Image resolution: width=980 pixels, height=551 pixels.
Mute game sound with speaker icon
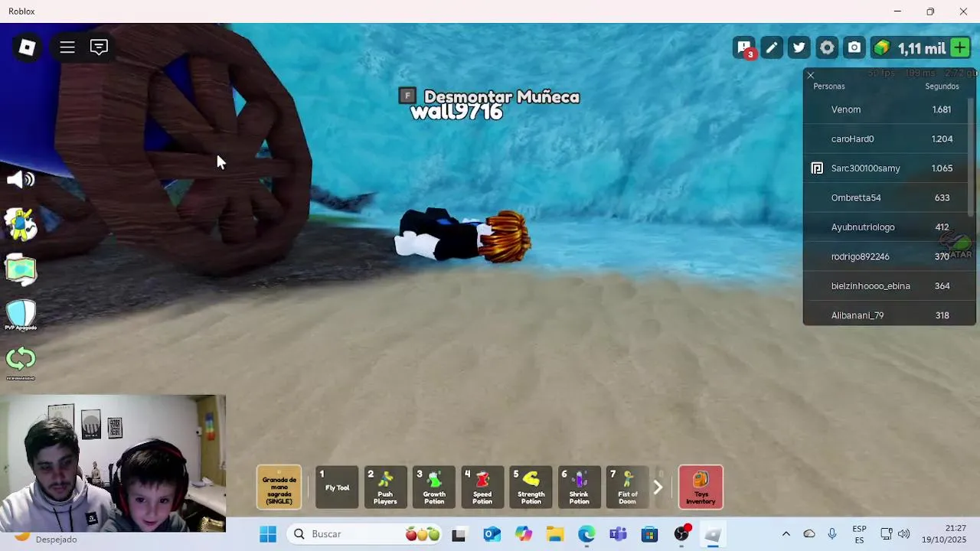[x=21, y=179]
